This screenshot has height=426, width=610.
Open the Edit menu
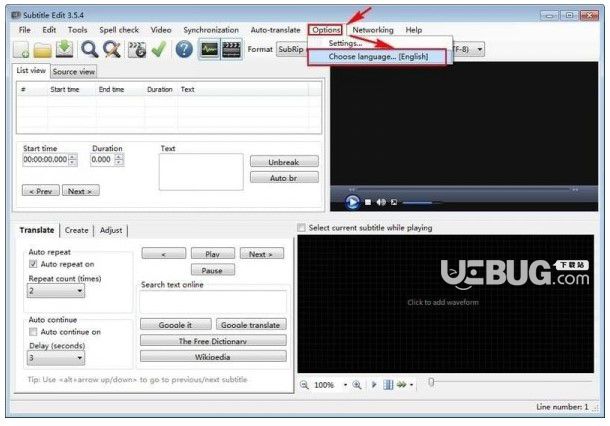49,30
